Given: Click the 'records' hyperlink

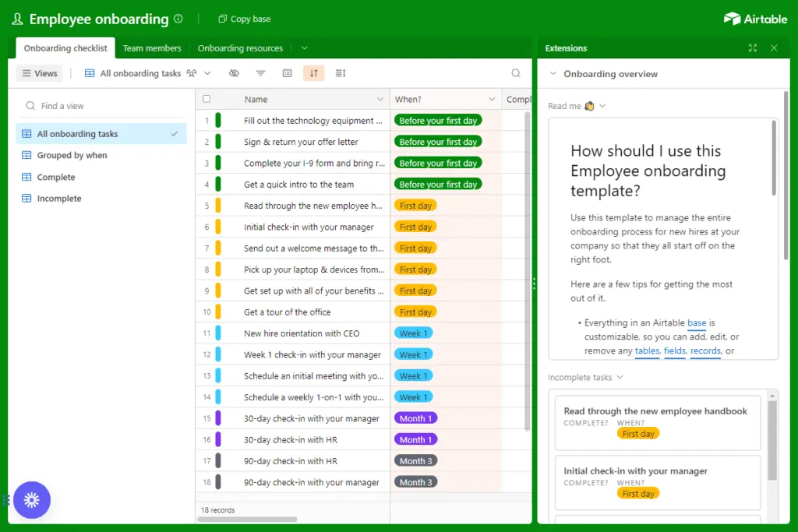Looking at the screenshot, I should click(705, 351).
